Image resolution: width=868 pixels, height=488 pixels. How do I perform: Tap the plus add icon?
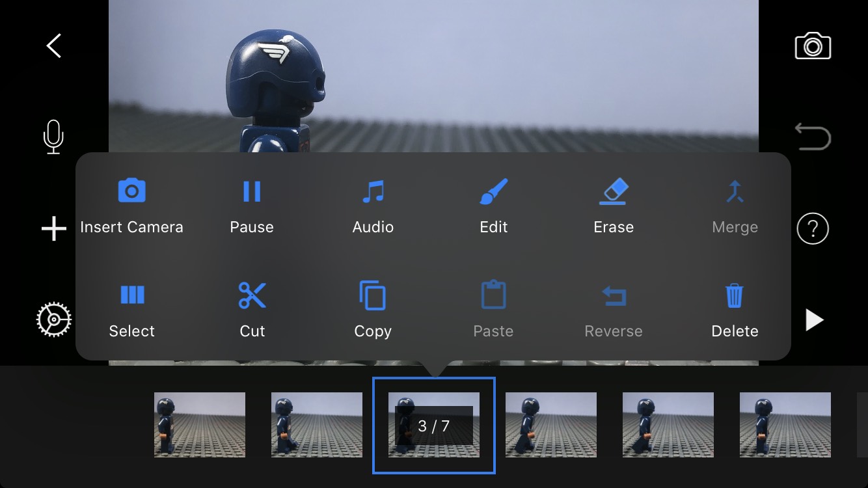pos(54,228)
